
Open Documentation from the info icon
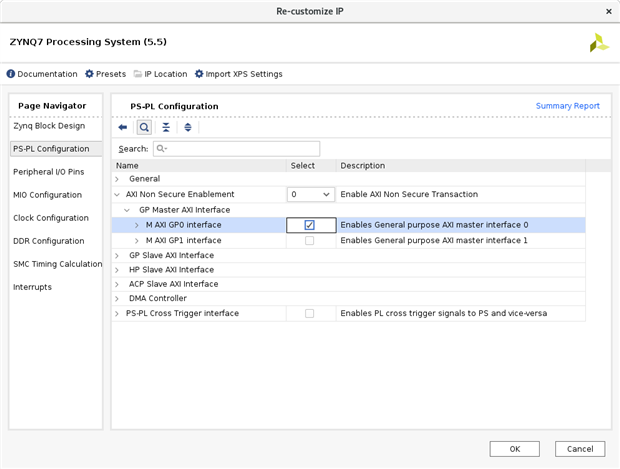pyautogui.click(x=11, y=74)
